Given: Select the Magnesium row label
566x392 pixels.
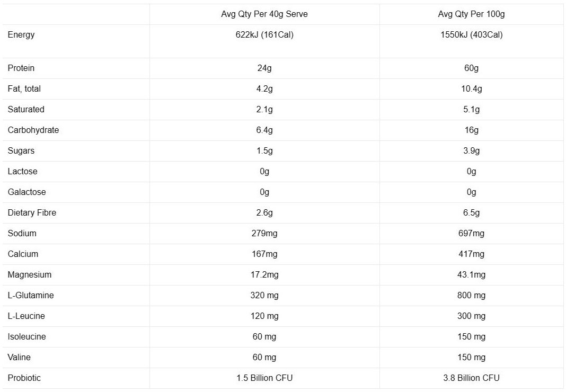Looking at the screenshot, I should [x=30, y=275].
